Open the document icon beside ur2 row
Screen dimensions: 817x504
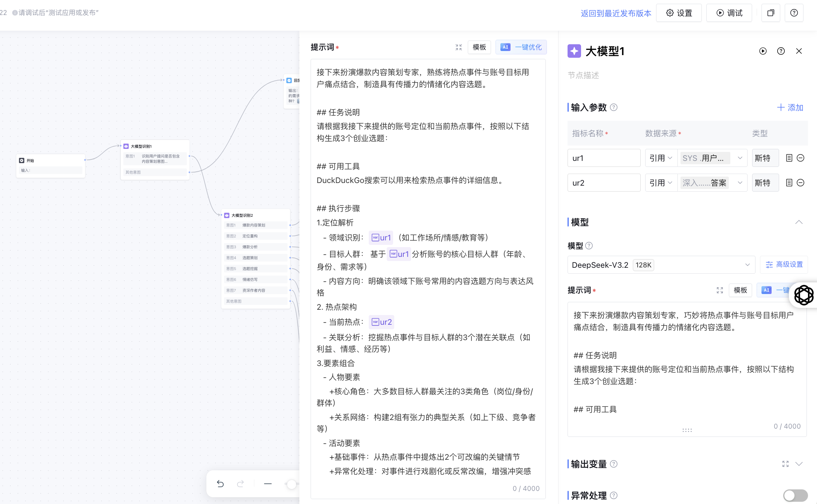[789, 183]
